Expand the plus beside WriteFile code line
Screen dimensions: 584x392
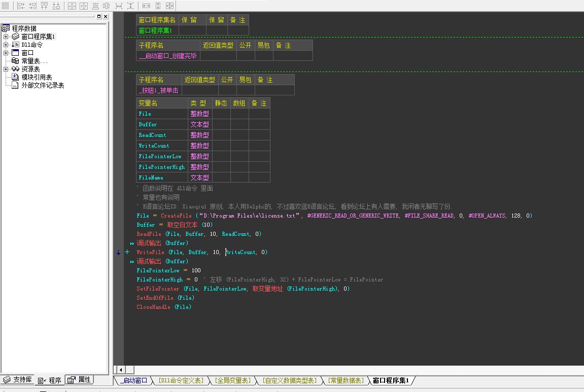pyautogui.click(x=127, y=252)
